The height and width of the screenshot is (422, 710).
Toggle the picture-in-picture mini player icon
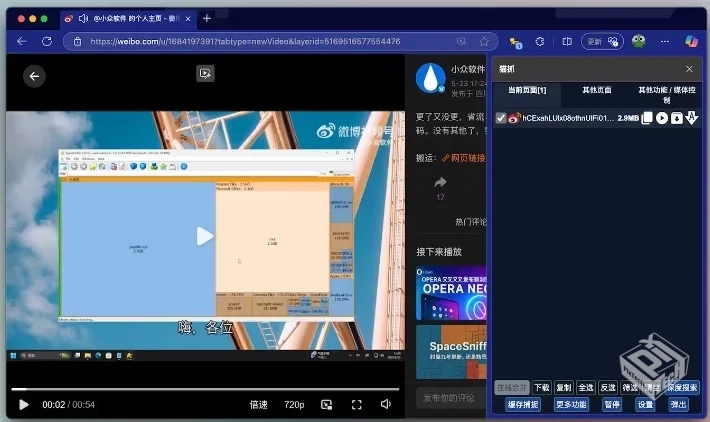pos(326,404)
